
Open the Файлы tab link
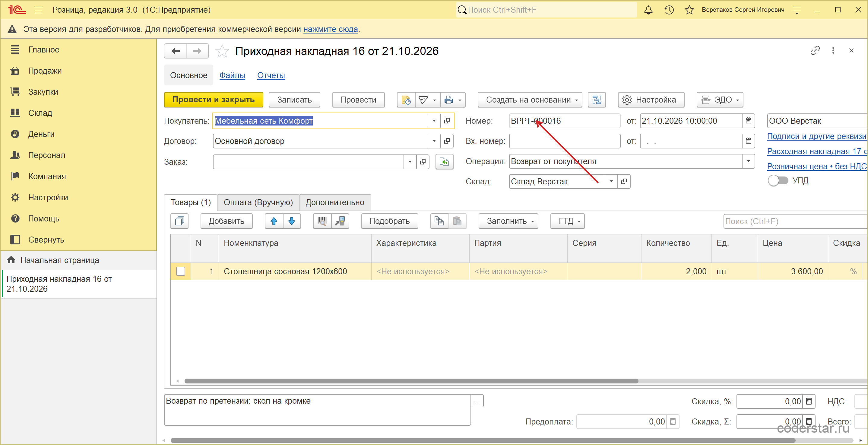232,75
